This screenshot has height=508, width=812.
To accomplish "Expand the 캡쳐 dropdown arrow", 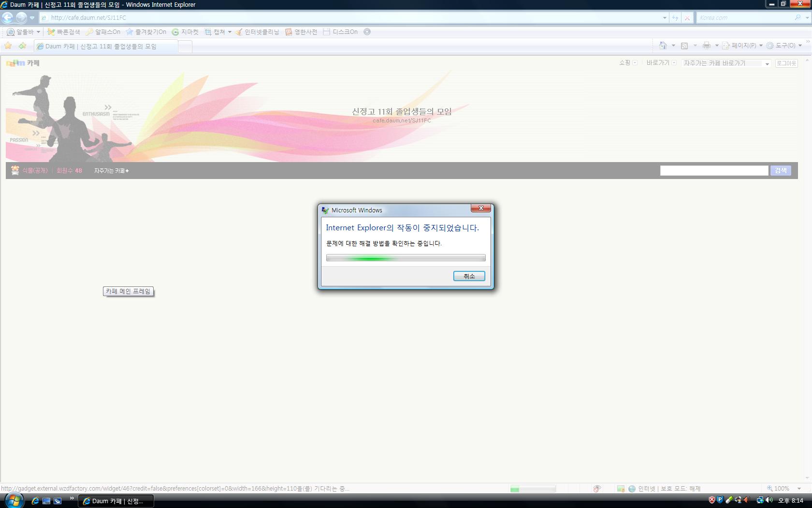I will [x=230, y=32].
